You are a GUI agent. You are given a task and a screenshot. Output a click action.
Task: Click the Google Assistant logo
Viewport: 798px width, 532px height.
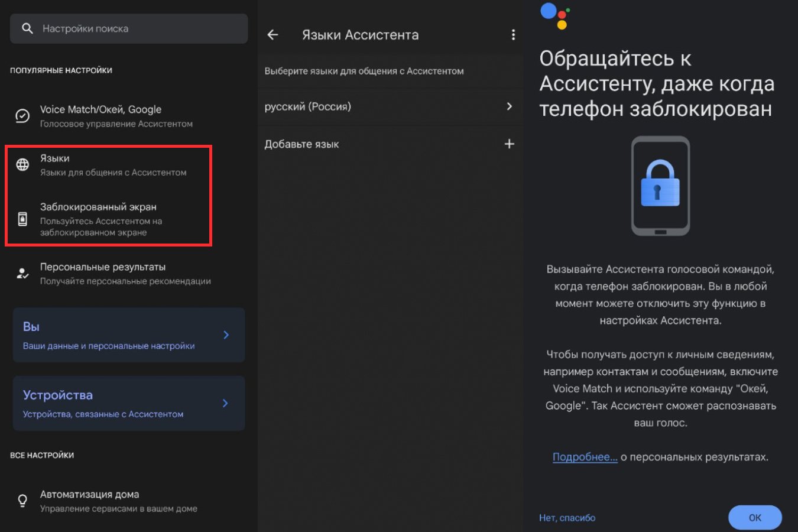tap(555, 15)
